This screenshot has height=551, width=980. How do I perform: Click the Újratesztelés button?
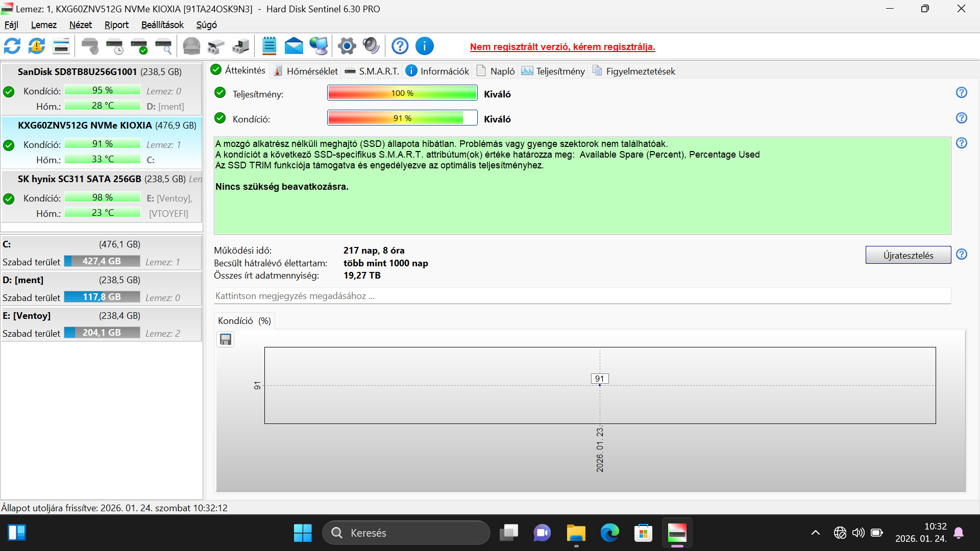[908, 255]
